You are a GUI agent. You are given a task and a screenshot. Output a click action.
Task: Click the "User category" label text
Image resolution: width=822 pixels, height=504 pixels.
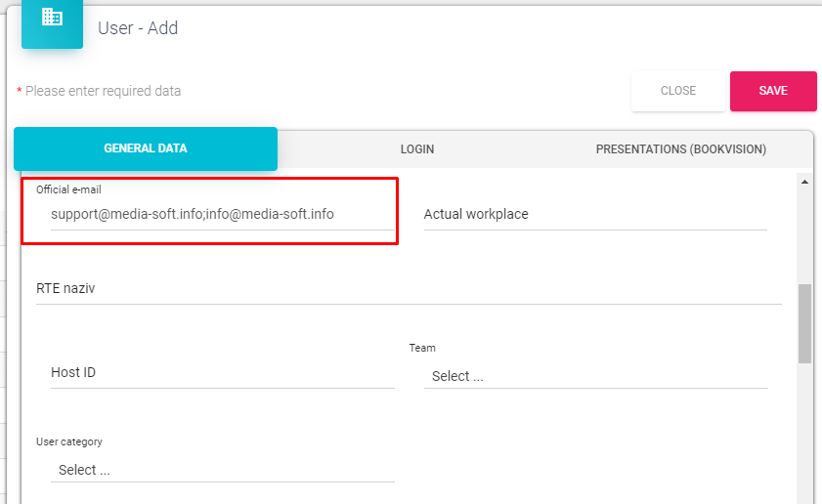69,441
